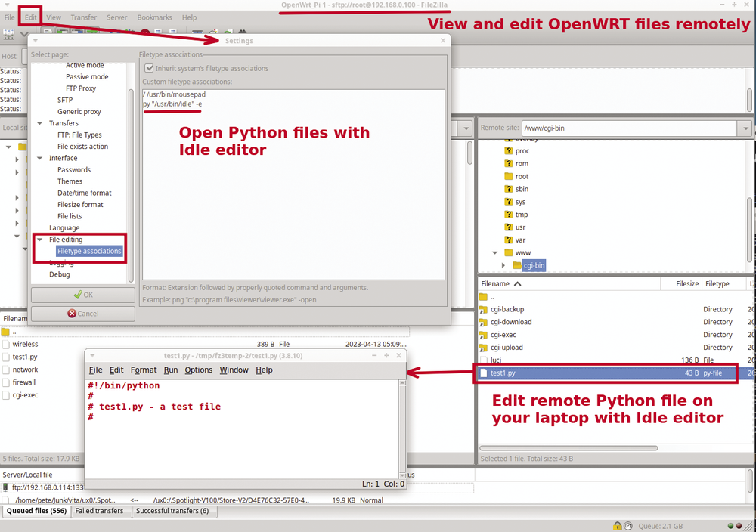Open the Remote site path dropdown

(x=745, y=128)
